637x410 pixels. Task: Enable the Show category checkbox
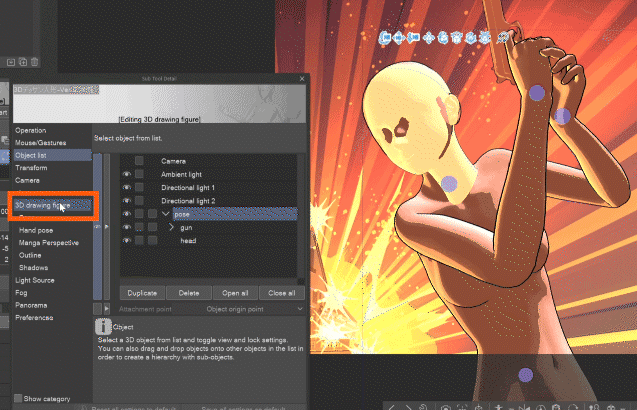click(x=18, y=398)
